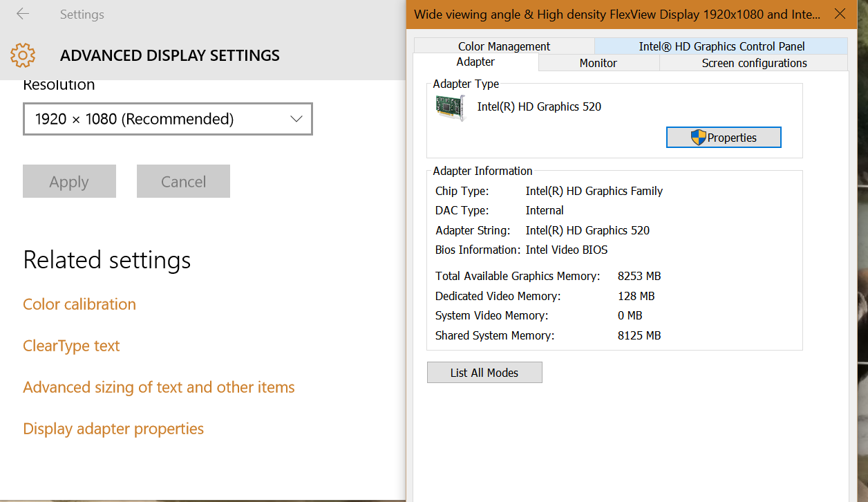This screenshot has width=868, height=502.
Task: Open the Color calibration link
Action: 79,304
